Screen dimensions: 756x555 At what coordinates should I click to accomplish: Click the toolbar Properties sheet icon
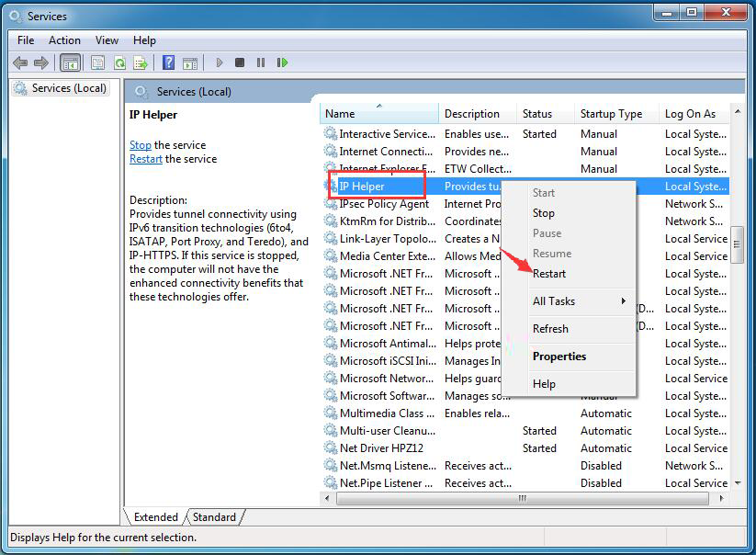click(x=98, y=62)
